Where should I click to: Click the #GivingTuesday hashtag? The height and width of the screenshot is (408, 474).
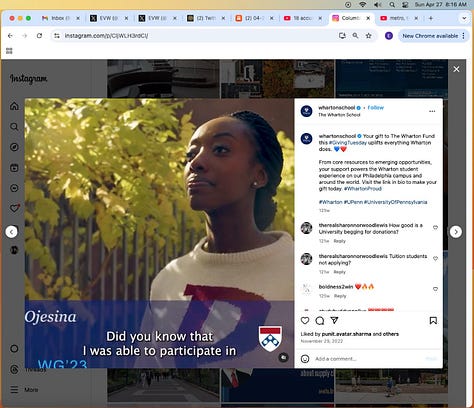tap(348, 143)
